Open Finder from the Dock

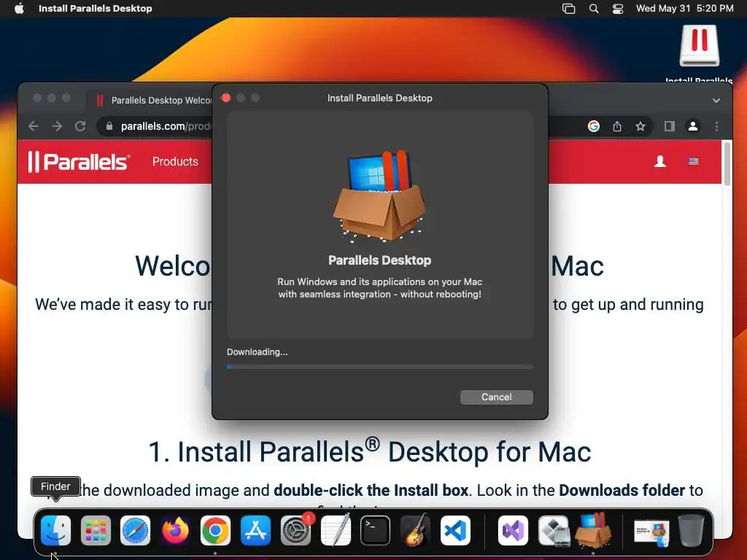click(55, 531)
